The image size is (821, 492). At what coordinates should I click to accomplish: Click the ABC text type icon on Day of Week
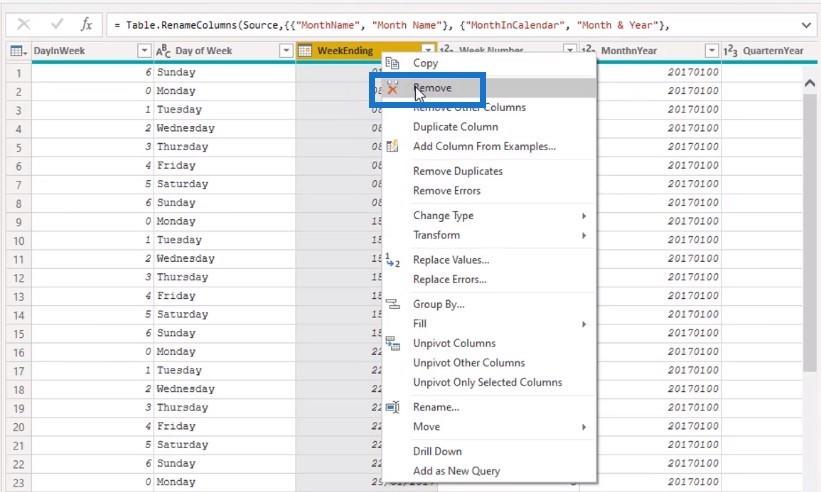tap(163, 51)
